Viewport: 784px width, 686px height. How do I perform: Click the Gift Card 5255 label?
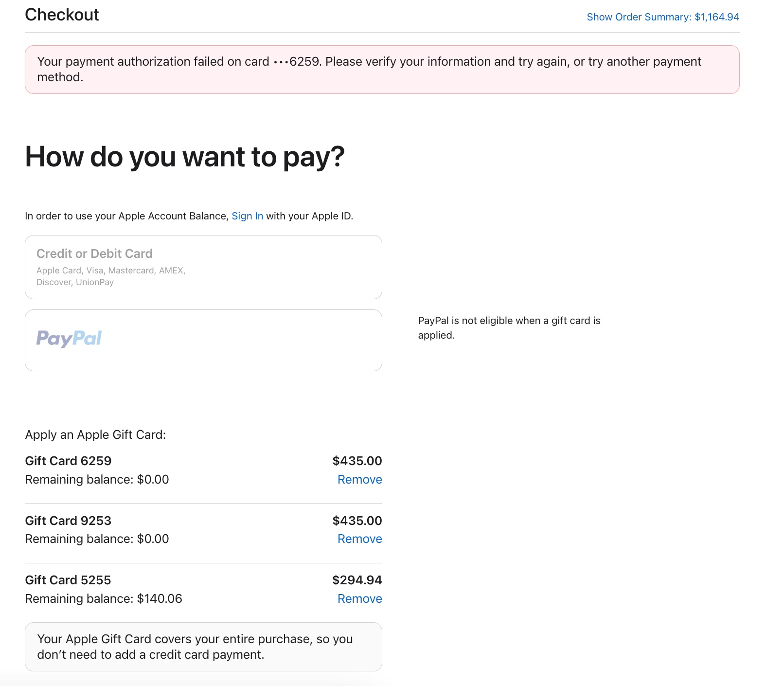click(x=68, y=580)
